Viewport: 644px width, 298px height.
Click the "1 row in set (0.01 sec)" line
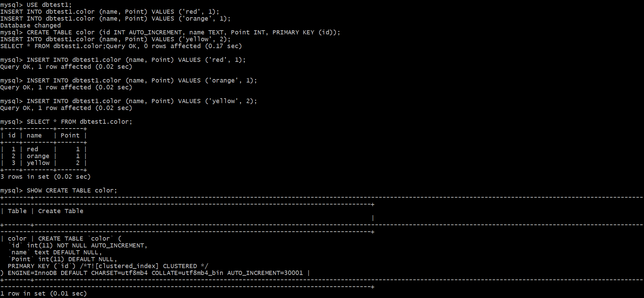coord(44,294)
